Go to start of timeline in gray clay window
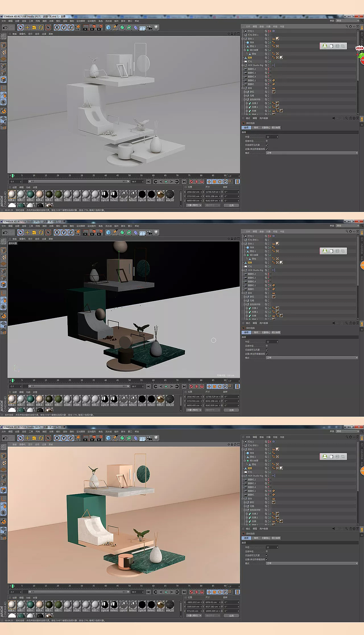Screen dimensions: 364x635 (148, 182)
